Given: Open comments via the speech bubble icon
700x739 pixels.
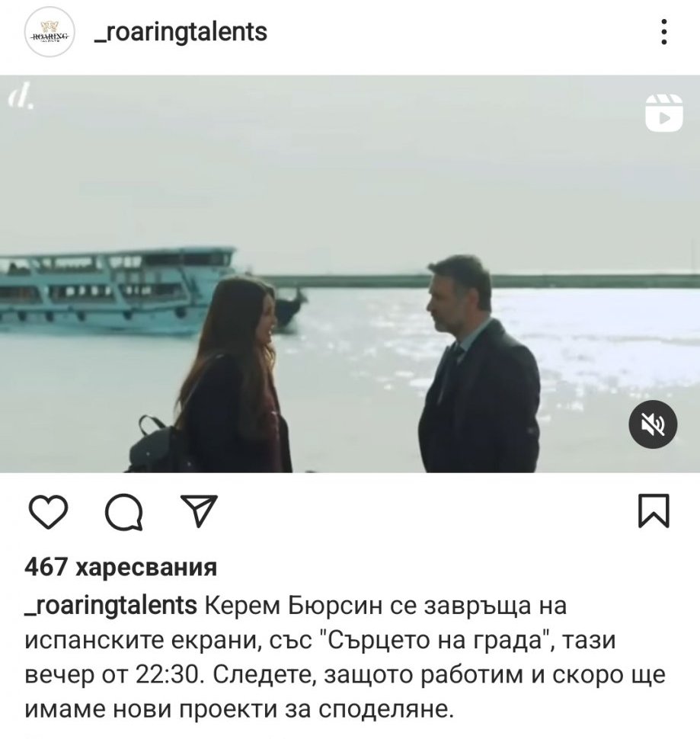Looking at the screenshot, I should coord(124,512).
